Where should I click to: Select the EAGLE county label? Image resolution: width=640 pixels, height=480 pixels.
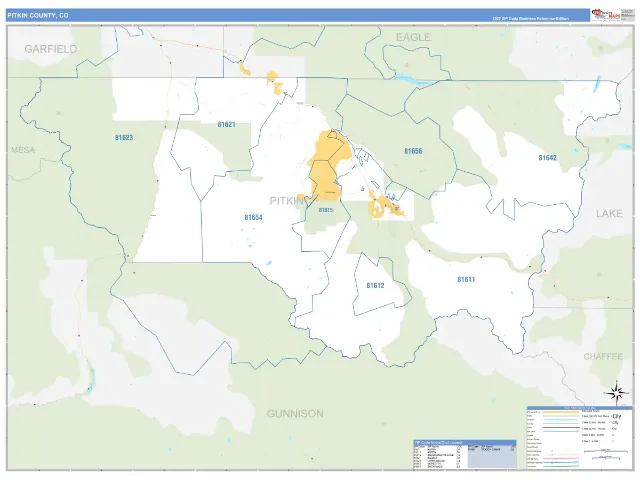coord(413,37)
